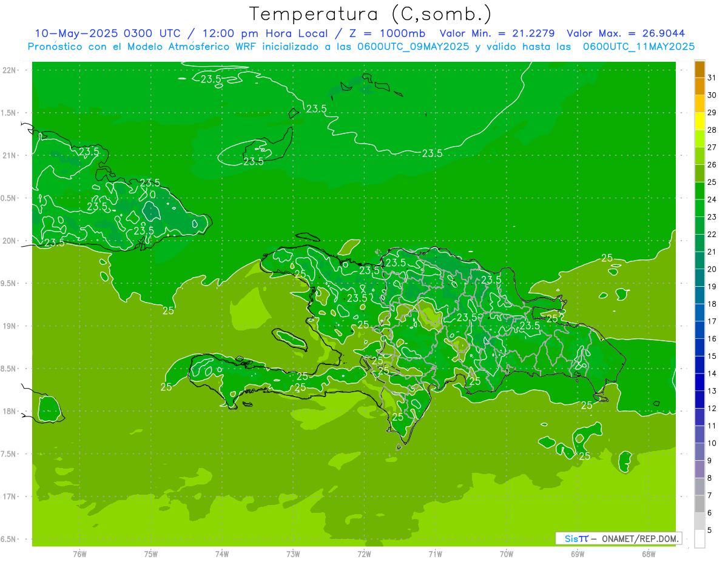Click the '76W' longitude axis label

[x=79, y=554]
